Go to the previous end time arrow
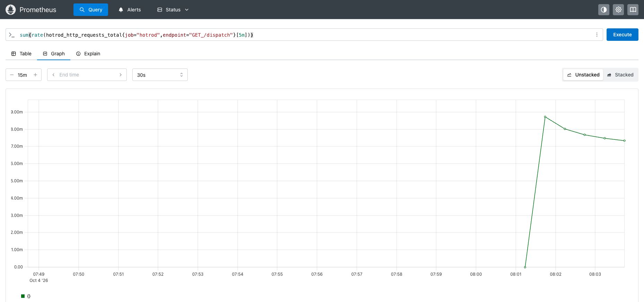The height and width of the screenshot is (302, 644). 53,75
